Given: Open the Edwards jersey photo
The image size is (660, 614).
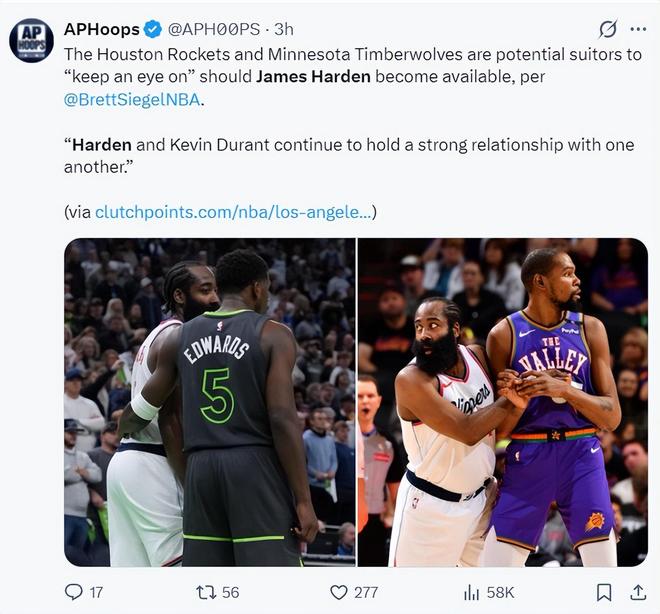Looking at the screenshot, I should (x=210, y=402).
